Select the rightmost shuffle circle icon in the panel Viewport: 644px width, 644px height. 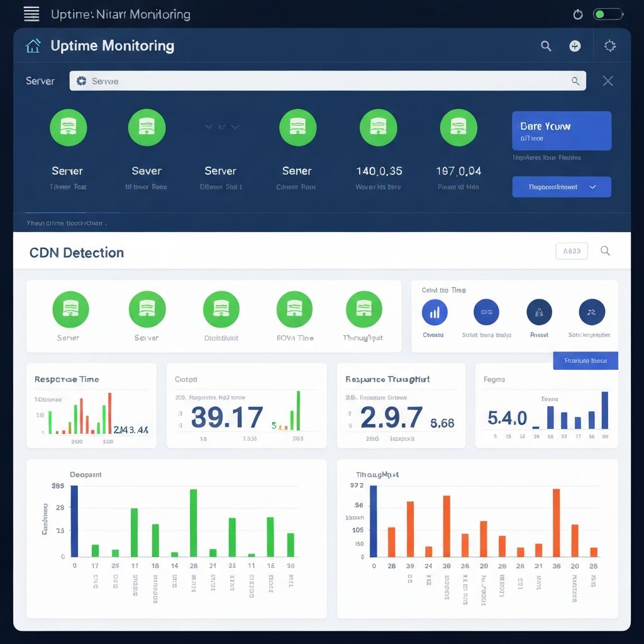tap(591, 311)
